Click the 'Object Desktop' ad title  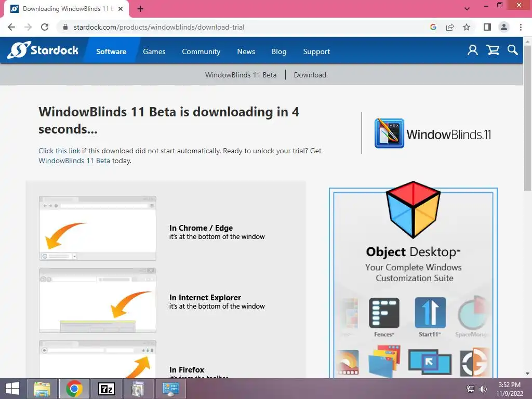tap(413, 252)
